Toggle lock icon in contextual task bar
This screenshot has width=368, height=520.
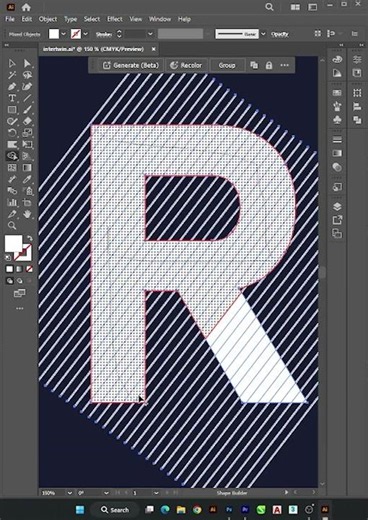(x=269, y=65)
